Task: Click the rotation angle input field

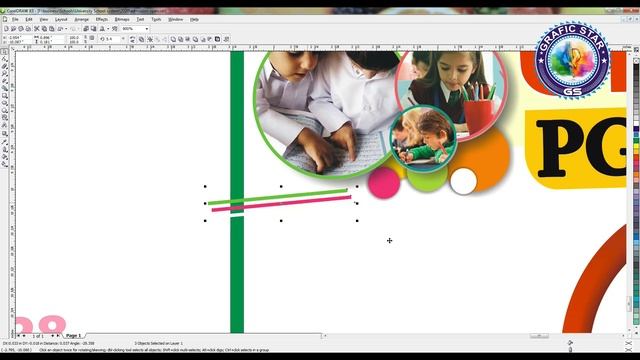Action: tap(112, 39)
